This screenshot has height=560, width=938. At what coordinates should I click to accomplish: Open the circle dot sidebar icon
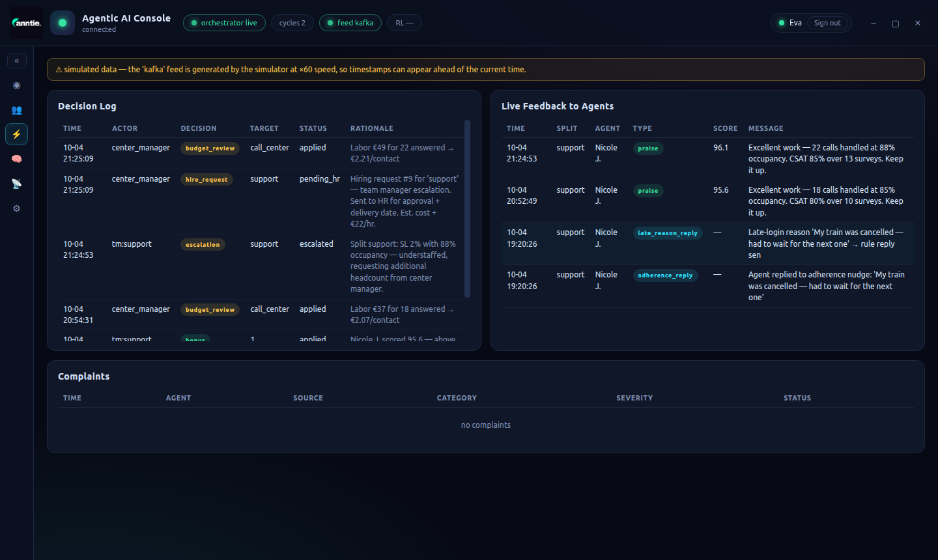coord(17,85)
